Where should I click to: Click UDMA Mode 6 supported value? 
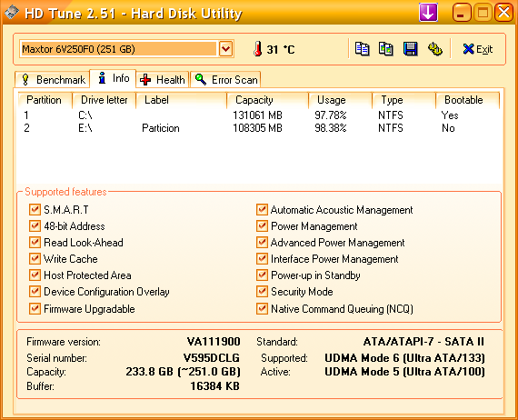[x=404, y=358]
